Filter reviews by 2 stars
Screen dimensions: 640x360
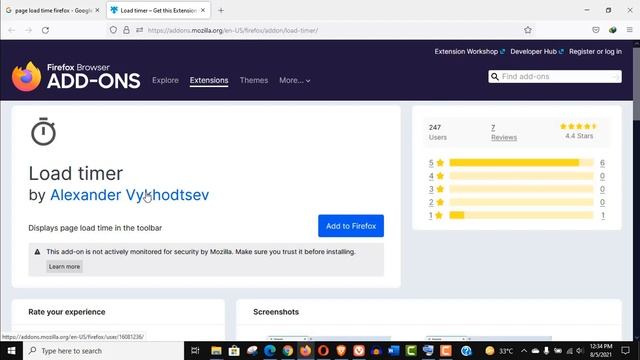click(x=436, y=202)
